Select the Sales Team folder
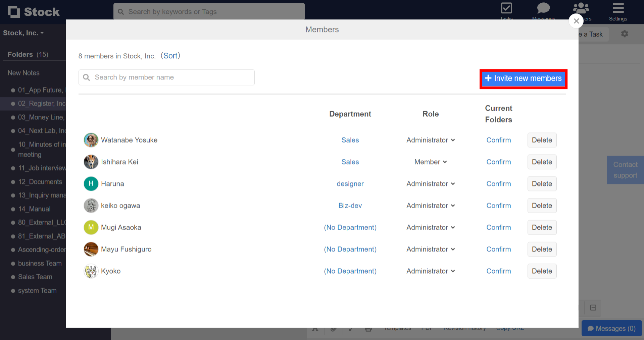644x340 pixels. (x=35, y=277)
